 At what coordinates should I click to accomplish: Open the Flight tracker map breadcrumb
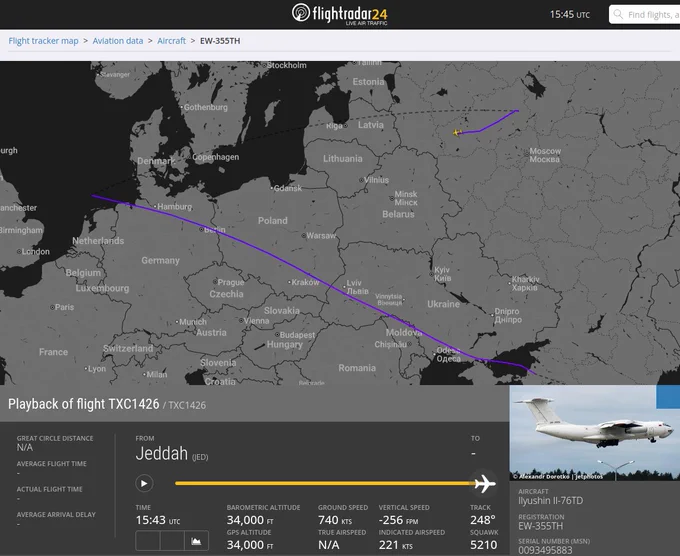click(x=43, y=41)
